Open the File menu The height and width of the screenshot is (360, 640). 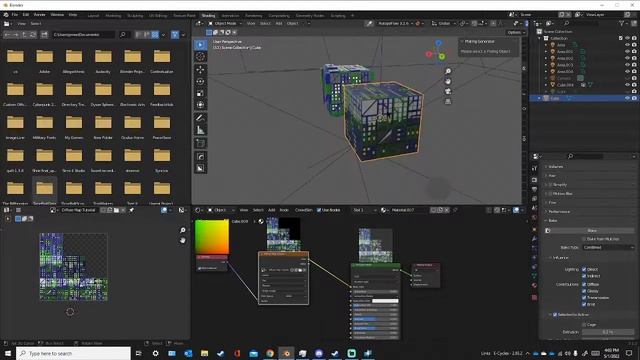point(15,15)
